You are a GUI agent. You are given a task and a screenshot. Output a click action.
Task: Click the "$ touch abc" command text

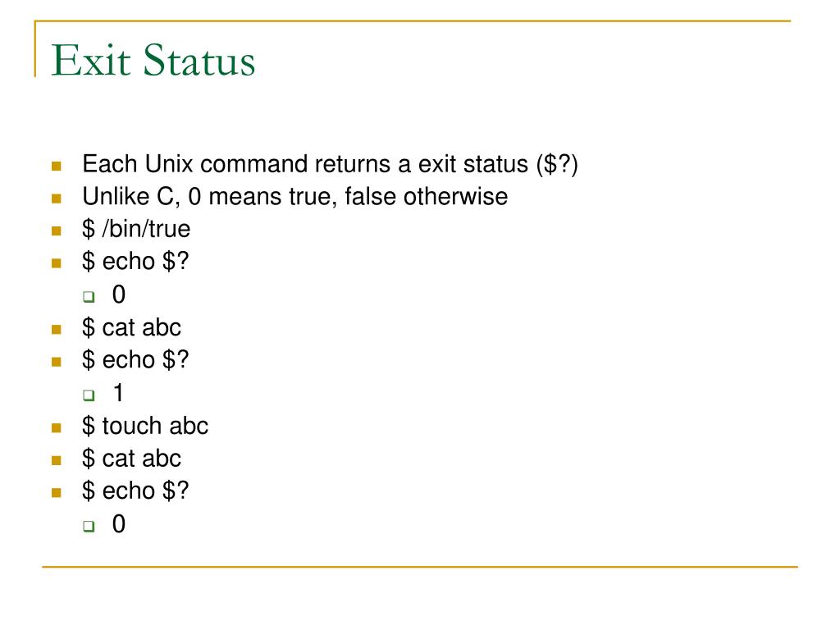pyautogui.click(x=145, y=426)
